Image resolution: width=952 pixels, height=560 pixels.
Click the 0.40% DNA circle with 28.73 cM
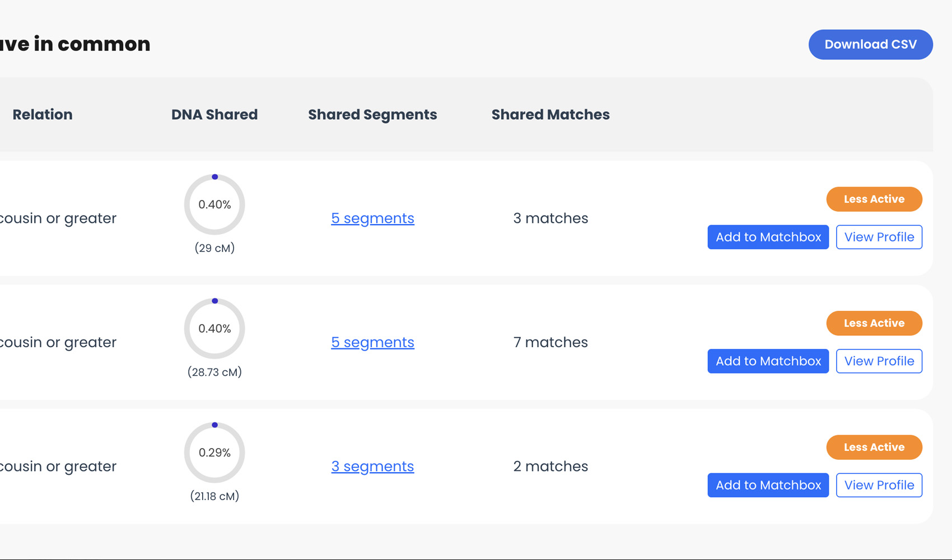pyautogui.click(x=214, y=329)
